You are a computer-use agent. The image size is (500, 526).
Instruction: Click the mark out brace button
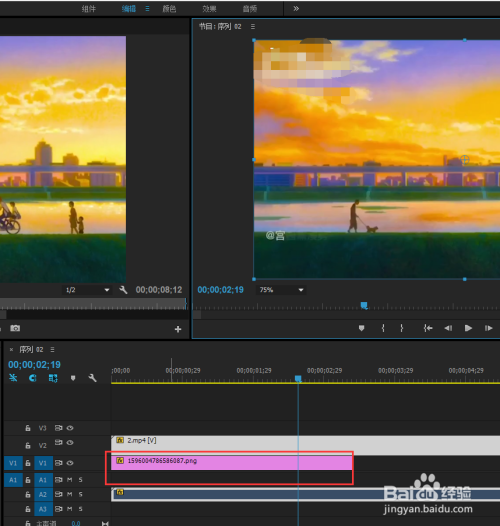tap(401, 328)
